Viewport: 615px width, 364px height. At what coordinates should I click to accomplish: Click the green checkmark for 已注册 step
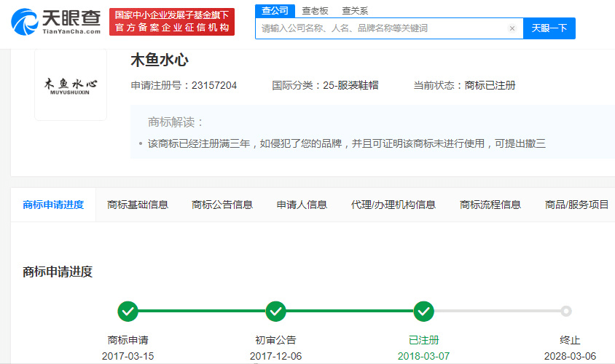[423, 311]
